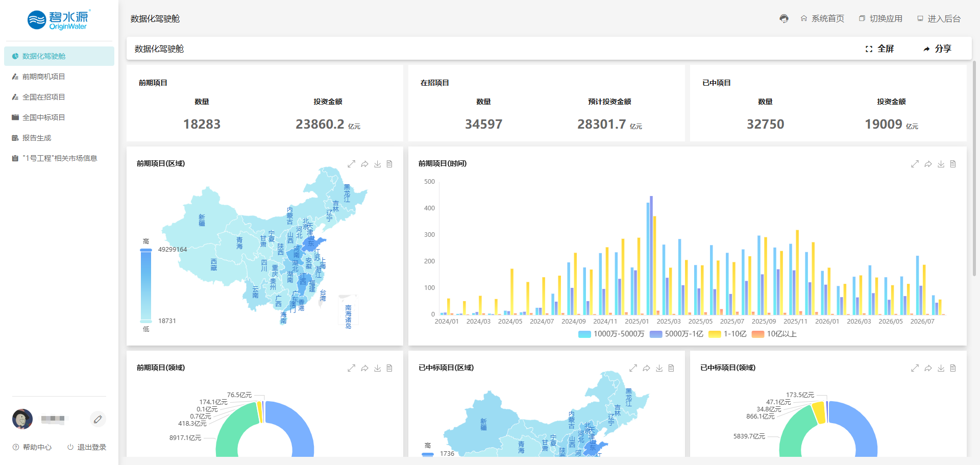This screenshot has width=980, height=465.
Task: Open the document icon on 前期项目(区域) card
Action: [389, 164]
